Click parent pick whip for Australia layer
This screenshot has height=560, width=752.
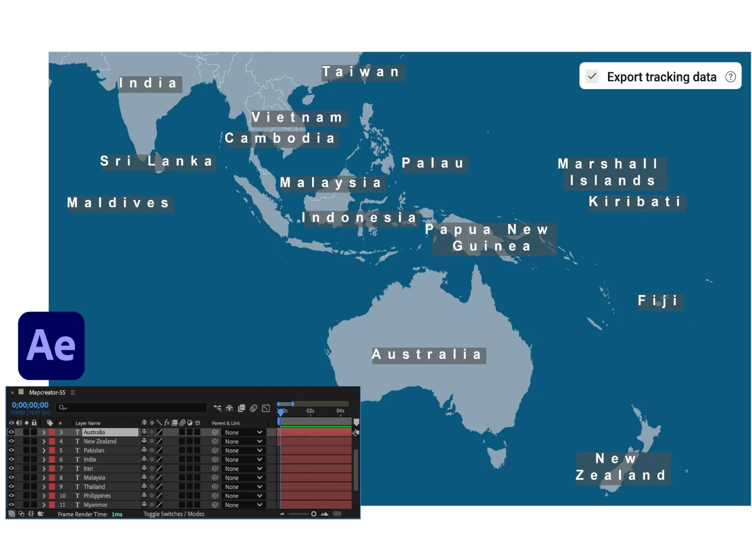(215, 432)
